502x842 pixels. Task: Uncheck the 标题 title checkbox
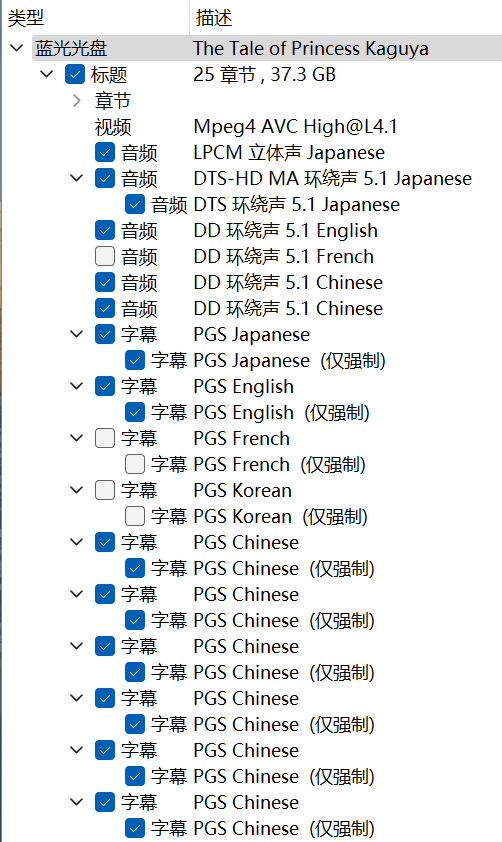tap(75, 75)
